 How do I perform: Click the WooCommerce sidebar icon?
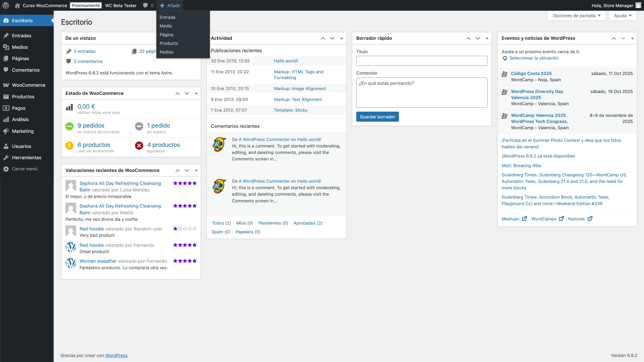[x=6, y=85]
